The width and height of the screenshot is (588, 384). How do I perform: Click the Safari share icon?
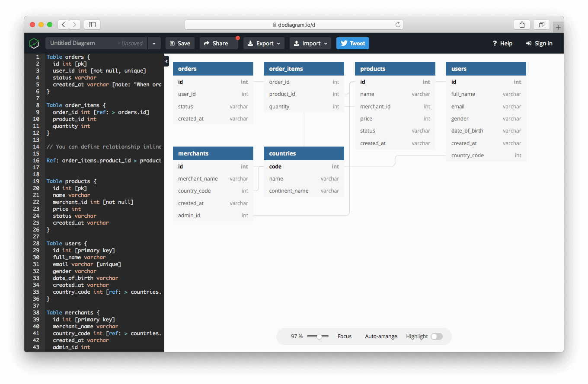[522, 25]
